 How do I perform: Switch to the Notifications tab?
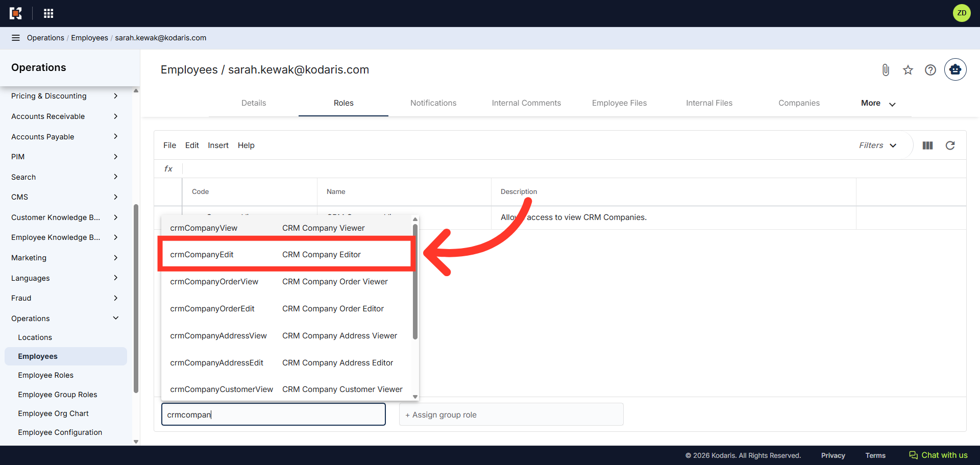tap(433, 103)
